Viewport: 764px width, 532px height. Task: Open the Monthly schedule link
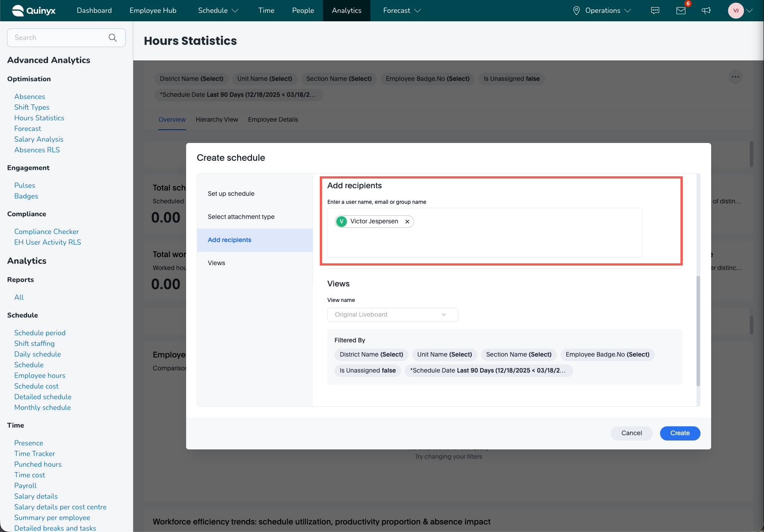pyautogui.click(x=43, y=408)
